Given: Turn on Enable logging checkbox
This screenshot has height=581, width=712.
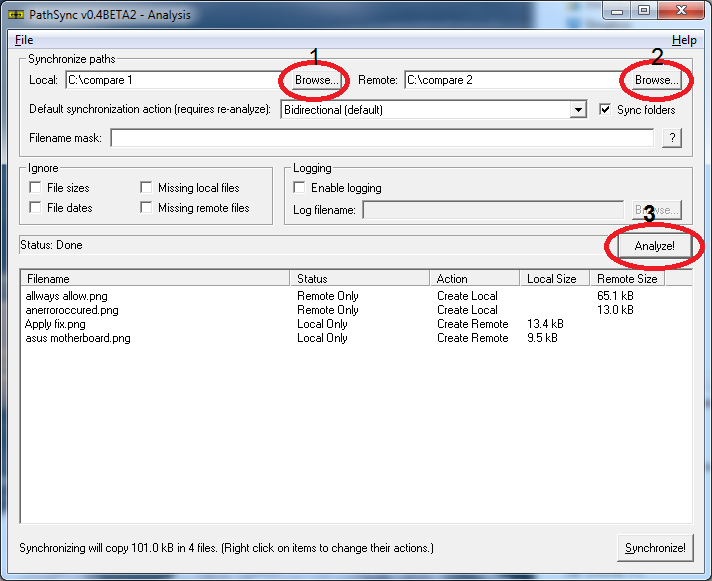Looking at the screenshot, I should (299, 187).
